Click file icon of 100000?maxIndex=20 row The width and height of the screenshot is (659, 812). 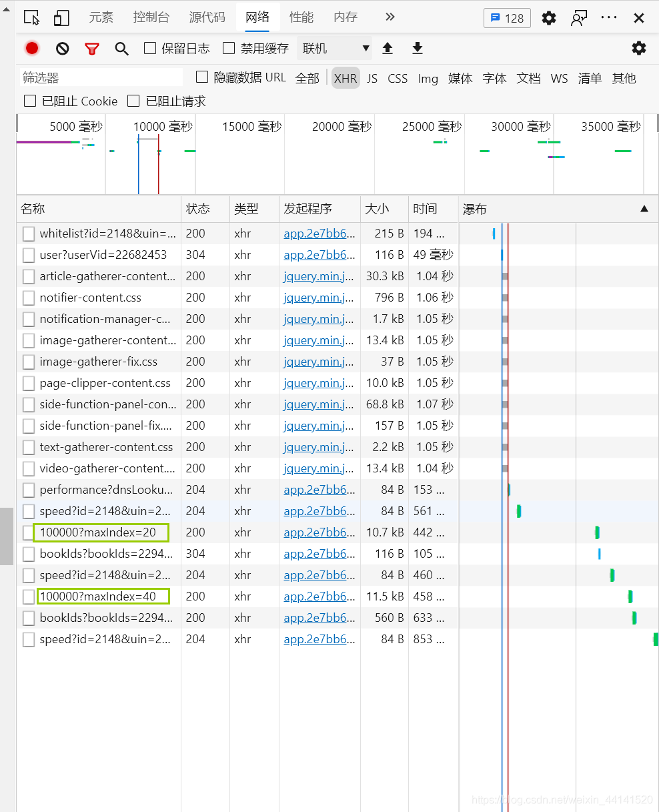tap(29, 532)
